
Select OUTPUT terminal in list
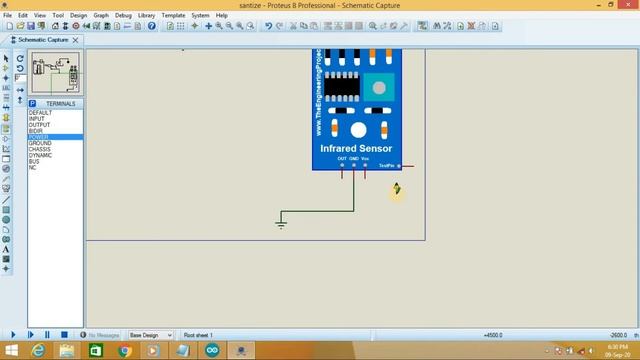tap(56, 125)
